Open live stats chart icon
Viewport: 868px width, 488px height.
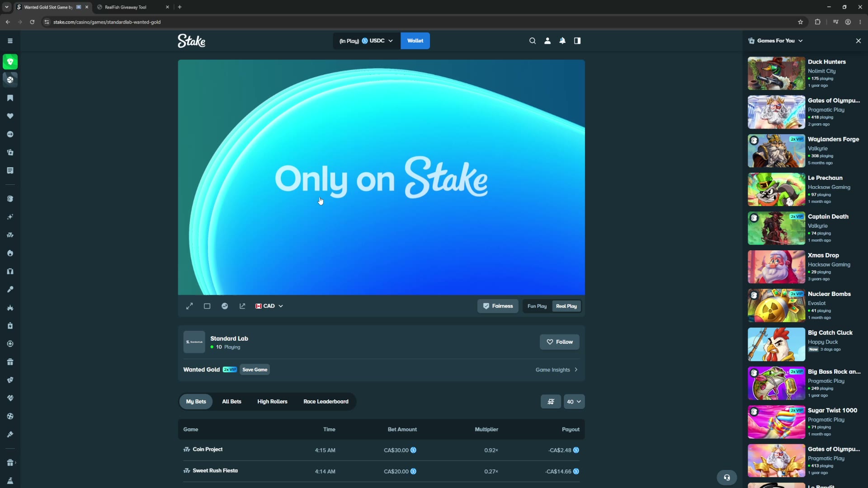pos(225,306)
